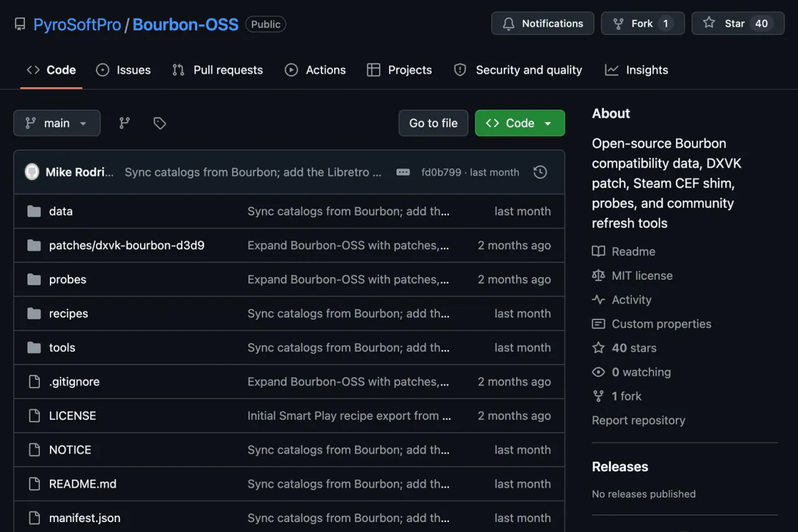Open the MIT license link

pos(632,275)
